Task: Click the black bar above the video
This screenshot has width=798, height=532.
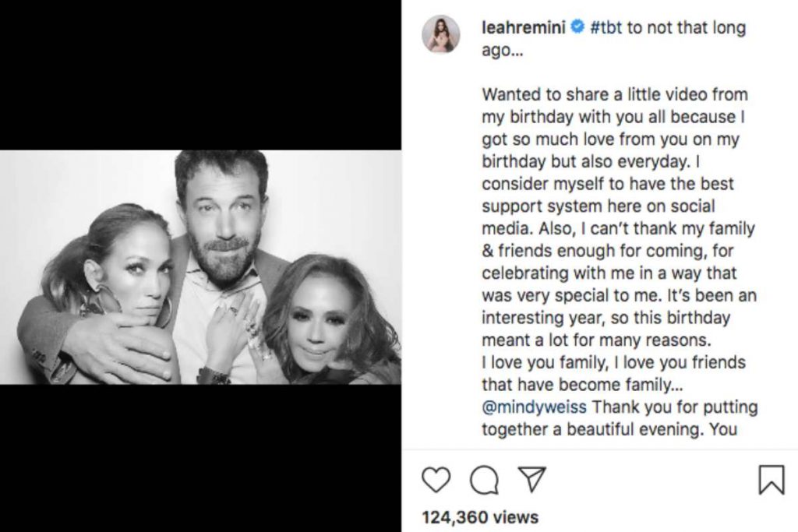Action: pos(200,74)
